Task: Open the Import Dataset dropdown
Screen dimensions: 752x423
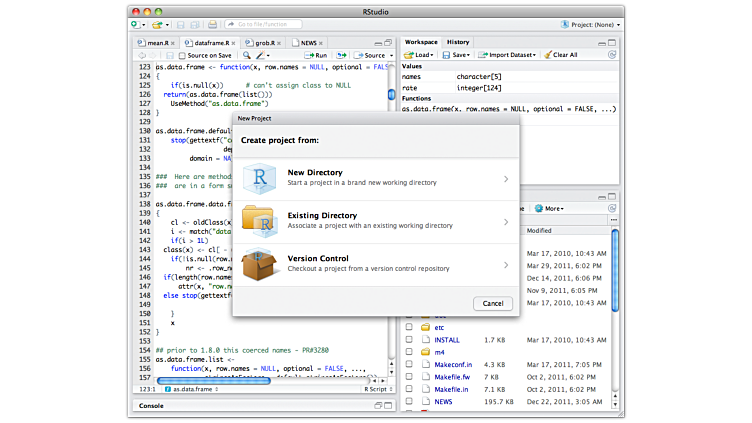Action: pyautogui.click(x=511, y=55)
